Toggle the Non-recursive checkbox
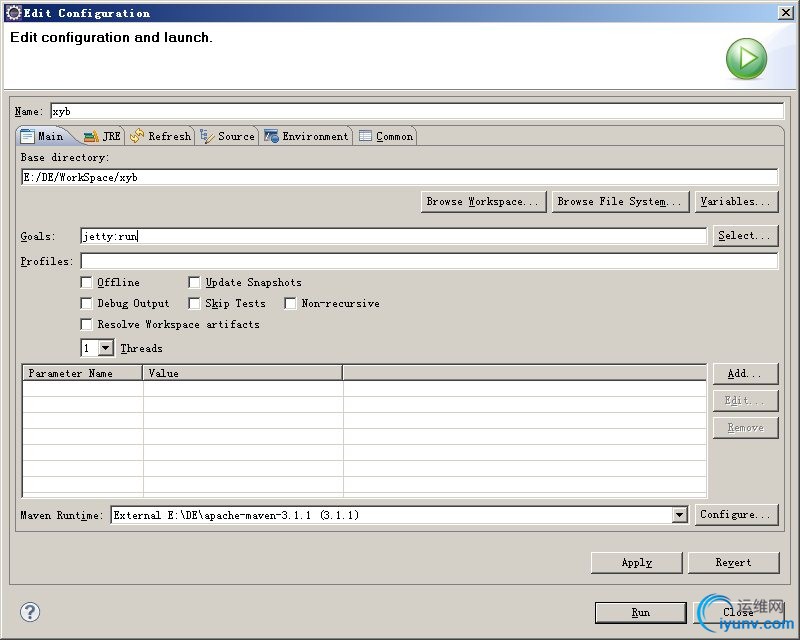The image size is (800, 640). (x=290, y=303)
